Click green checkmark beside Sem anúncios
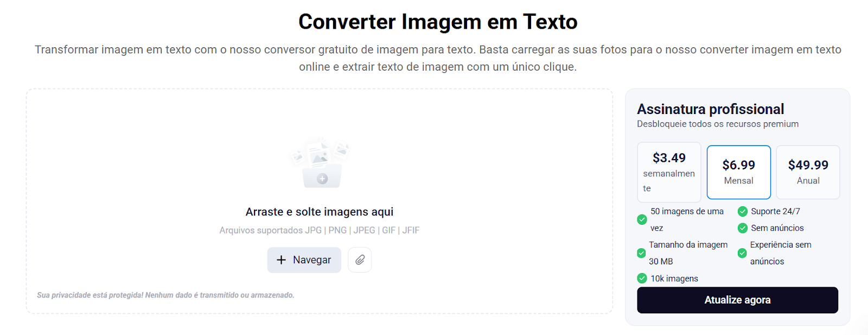The height and width of the screenshot is (335, 868). [x=743, y=228]
